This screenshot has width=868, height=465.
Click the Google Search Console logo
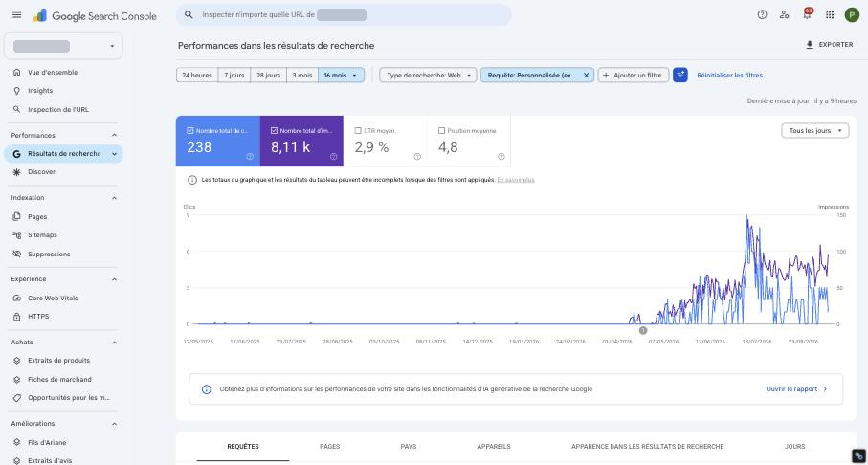[95, 15]
